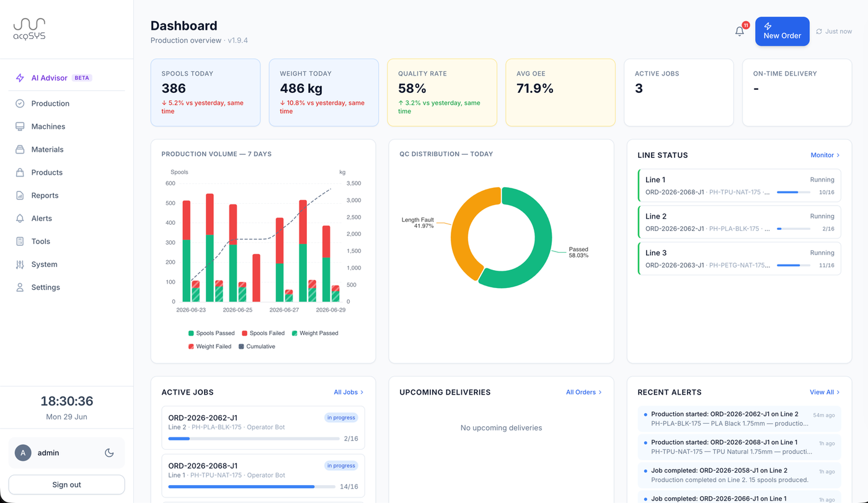
Task: Click the refresh icon beside Just now
Action: [819, 32]
